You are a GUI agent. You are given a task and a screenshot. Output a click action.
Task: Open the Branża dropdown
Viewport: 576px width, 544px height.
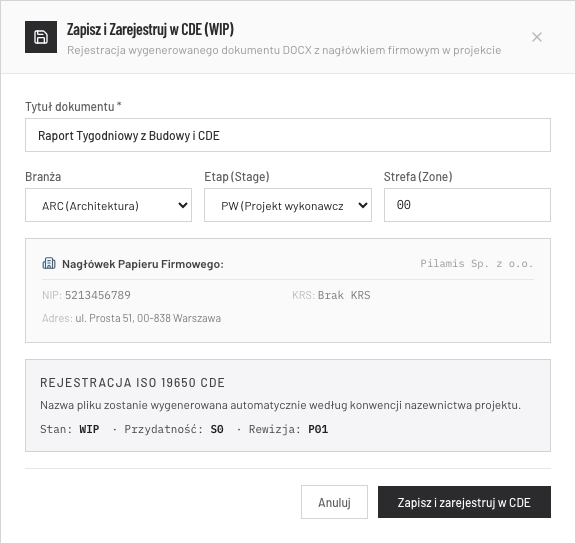click(108, 205)
